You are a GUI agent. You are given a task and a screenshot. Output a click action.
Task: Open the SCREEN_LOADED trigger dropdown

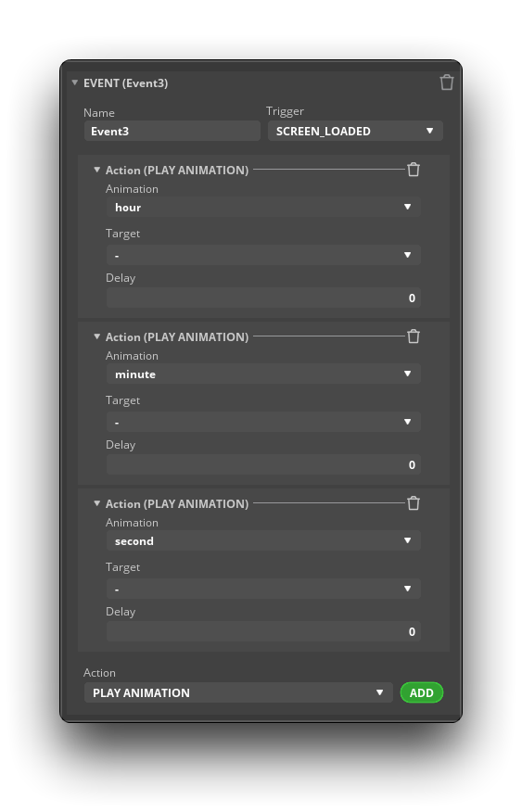click(x=355, y=131)
